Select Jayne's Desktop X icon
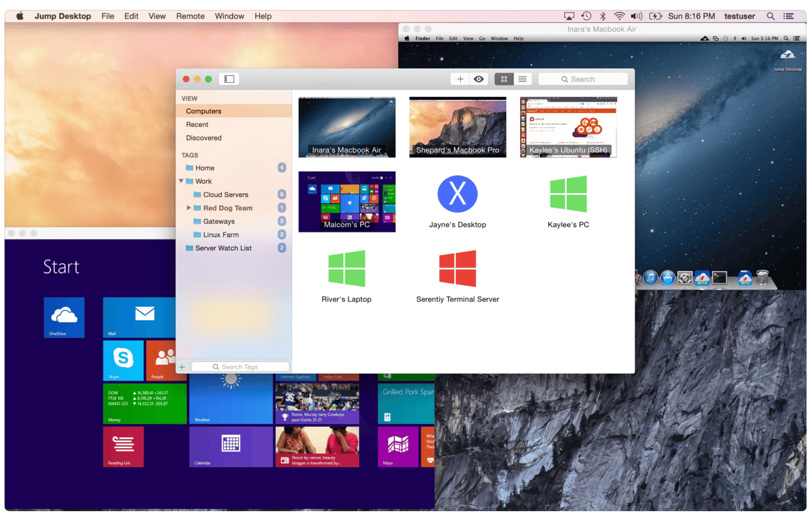Viewport: 812px width, 517px height. coord(457,194)
